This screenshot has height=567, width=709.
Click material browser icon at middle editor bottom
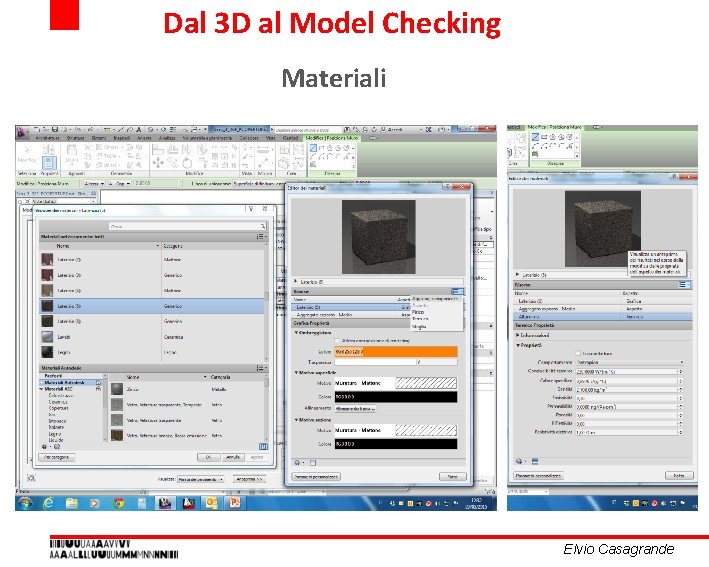tap(313, 463)
